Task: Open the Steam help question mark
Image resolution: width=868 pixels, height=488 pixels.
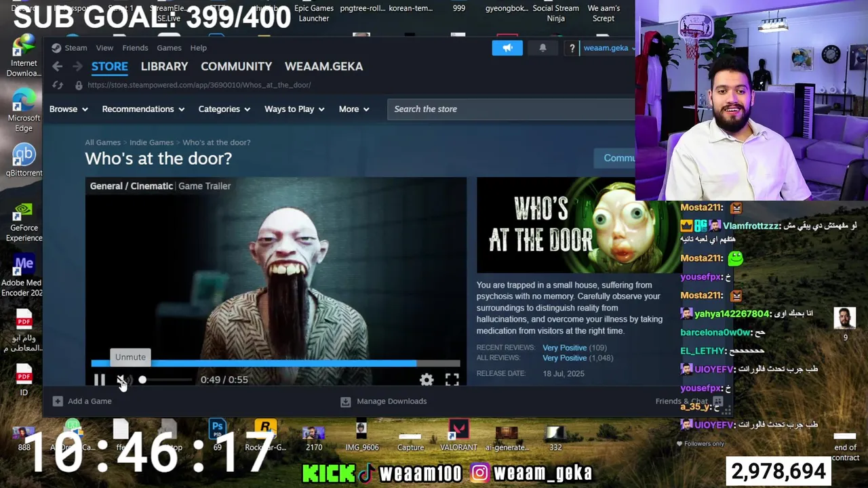Action: click(x=572, y=47)
